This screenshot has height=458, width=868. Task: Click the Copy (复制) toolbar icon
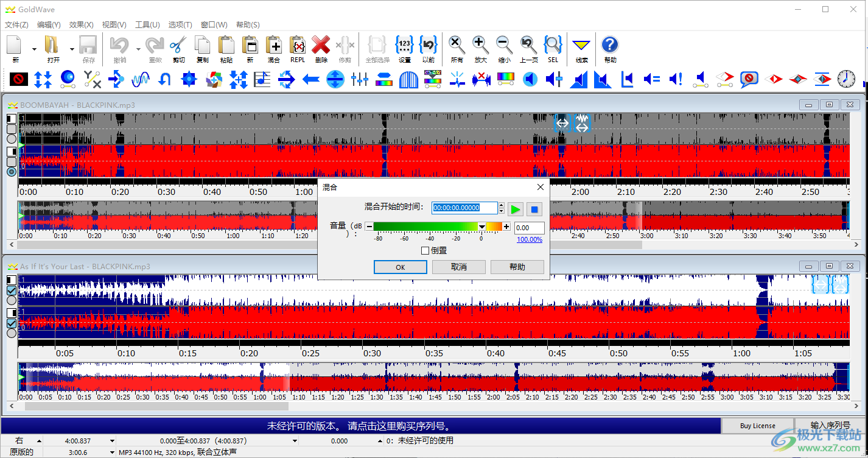pyautogui.click(x=203, y=45)
